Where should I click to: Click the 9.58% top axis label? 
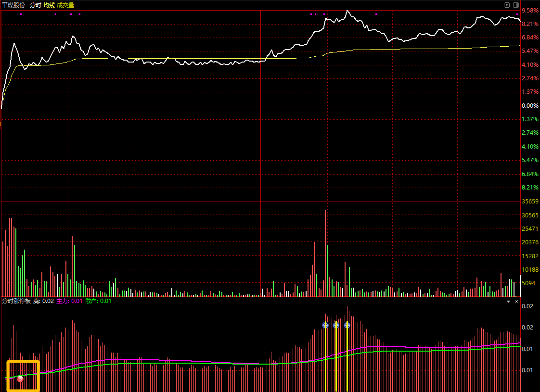[530, 11]
